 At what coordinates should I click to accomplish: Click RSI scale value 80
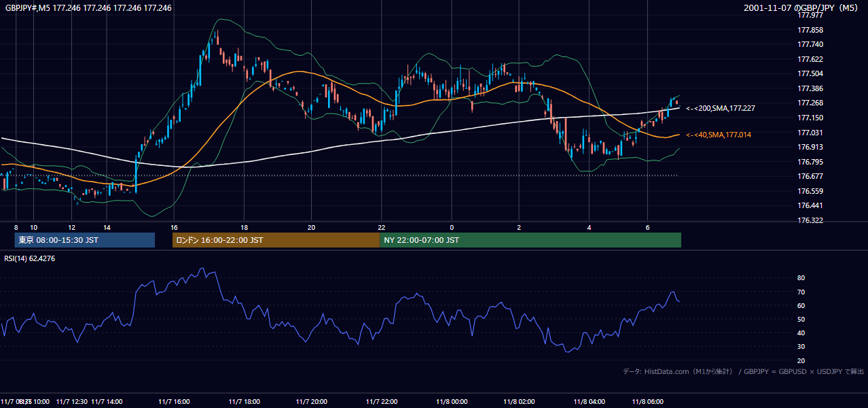pyautogui.click(x=801, y=278)
